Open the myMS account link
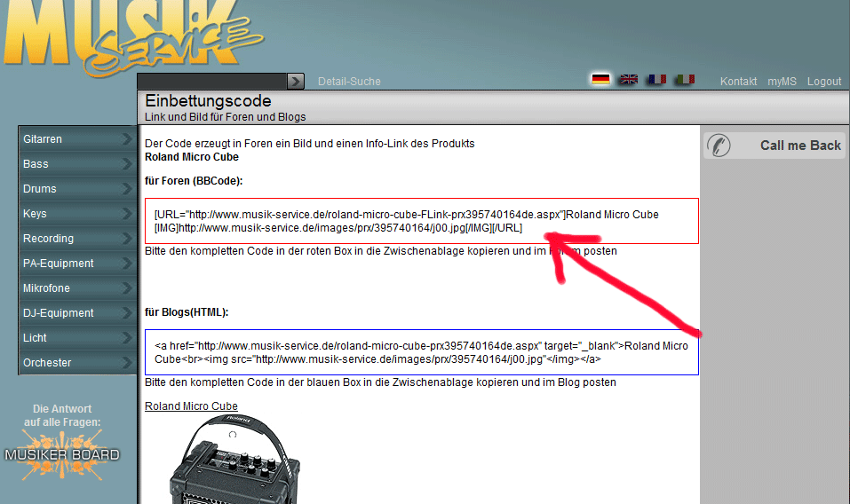The width and height of the screenshot is (850, 504). coord(782,82)
